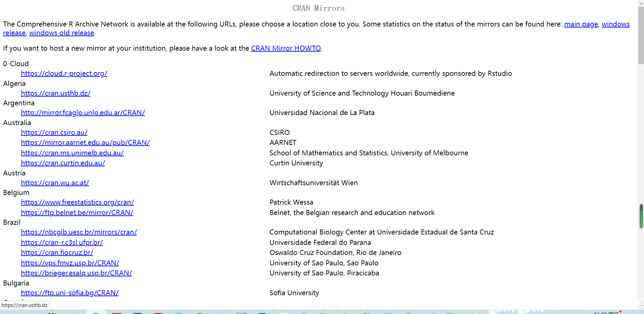
Task: Click the green floating meter widget
Action: point(641,216)
